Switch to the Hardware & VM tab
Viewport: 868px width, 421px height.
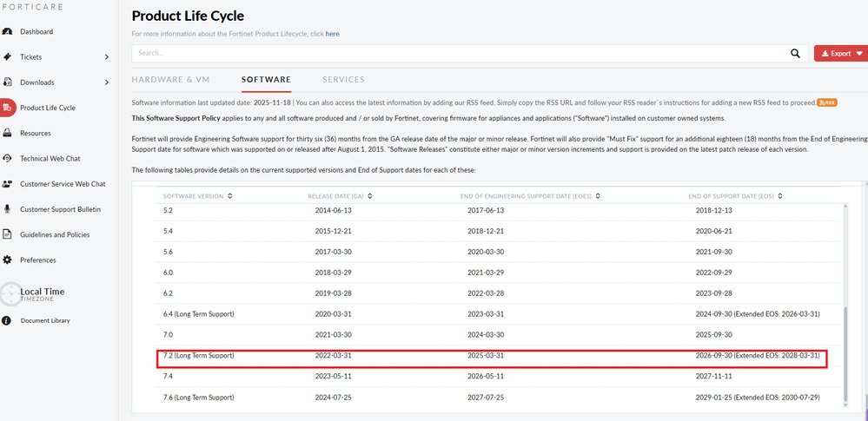170,79
